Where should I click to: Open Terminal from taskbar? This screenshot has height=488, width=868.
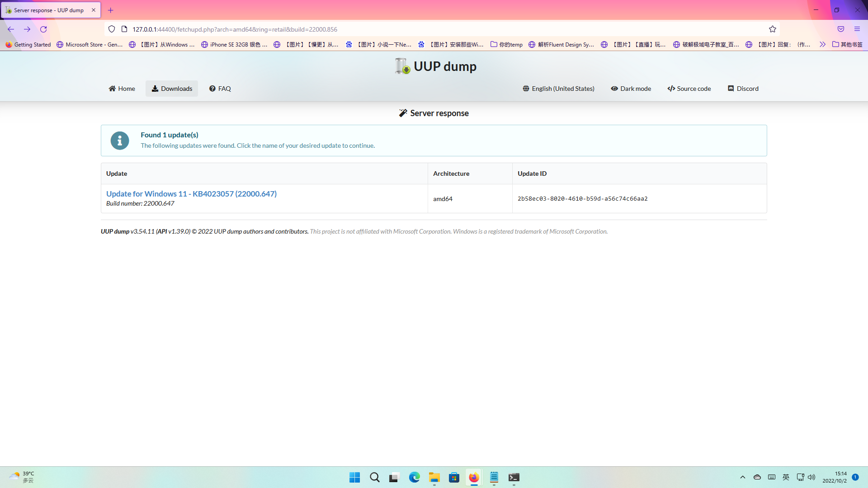[x=514, y=477]
